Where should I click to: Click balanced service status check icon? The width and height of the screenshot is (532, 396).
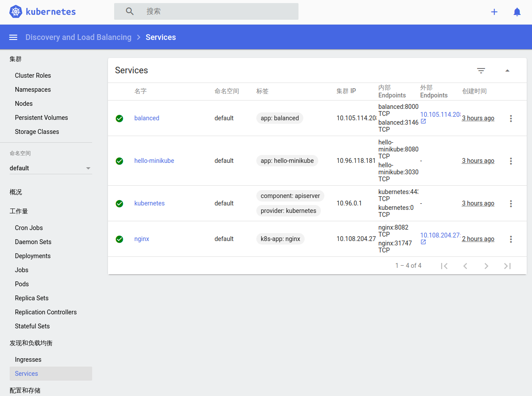119,119
